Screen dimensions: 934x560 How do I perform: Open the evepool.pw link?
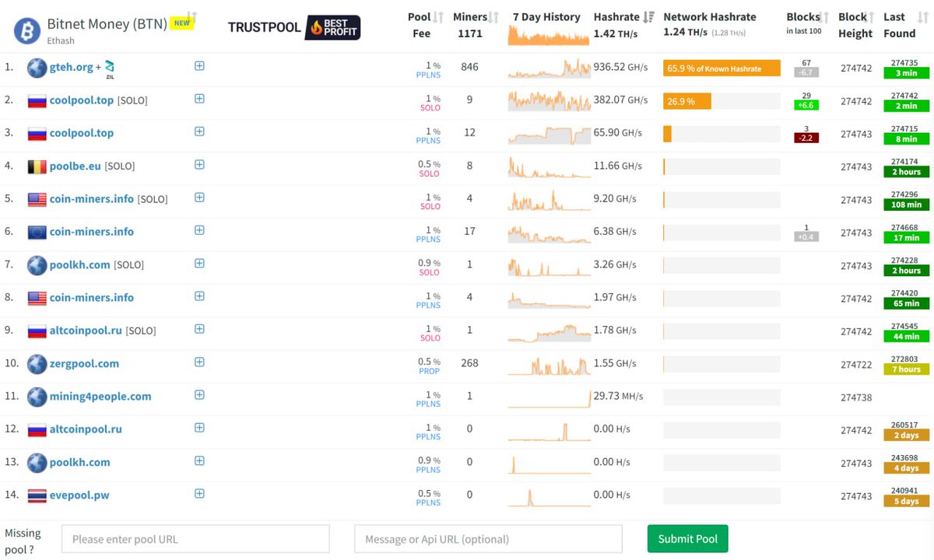[79, 495]
